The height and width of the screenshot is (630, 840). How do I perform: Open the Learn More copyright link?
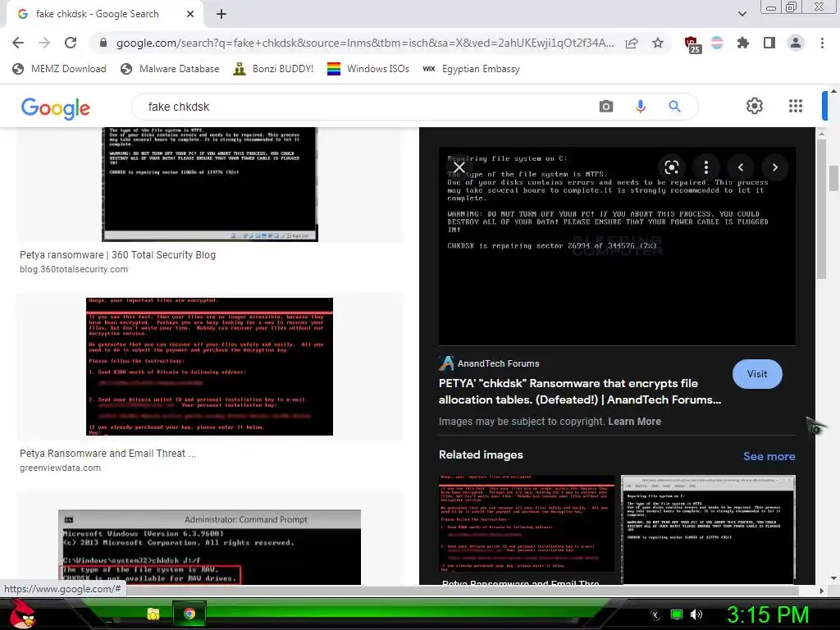[634, 422]
